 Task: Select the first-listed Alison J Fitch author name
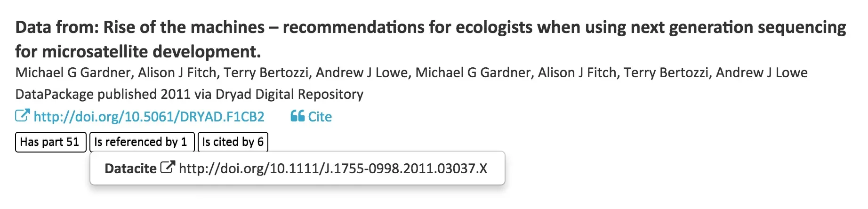(177, 72)
